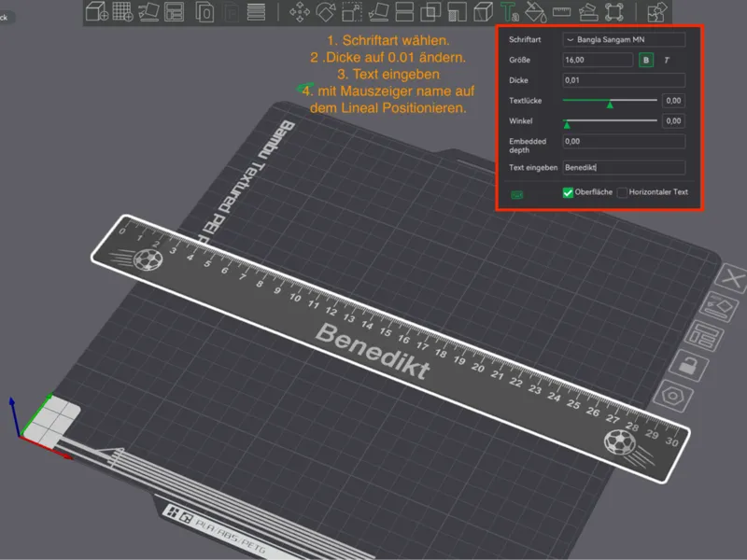Click the keyboard shortcuts icon in text panel
Screen dimensions: 747x560
point(517,195)
